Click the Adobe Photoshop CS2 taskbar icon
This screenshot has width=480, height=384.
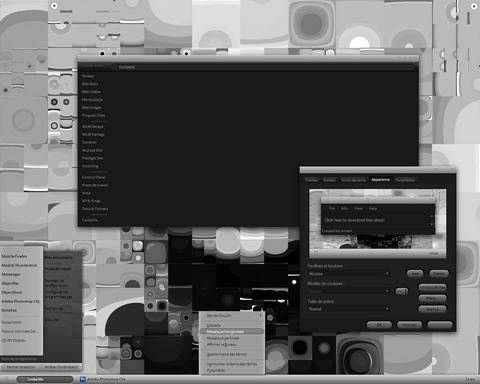coord(83,379)
